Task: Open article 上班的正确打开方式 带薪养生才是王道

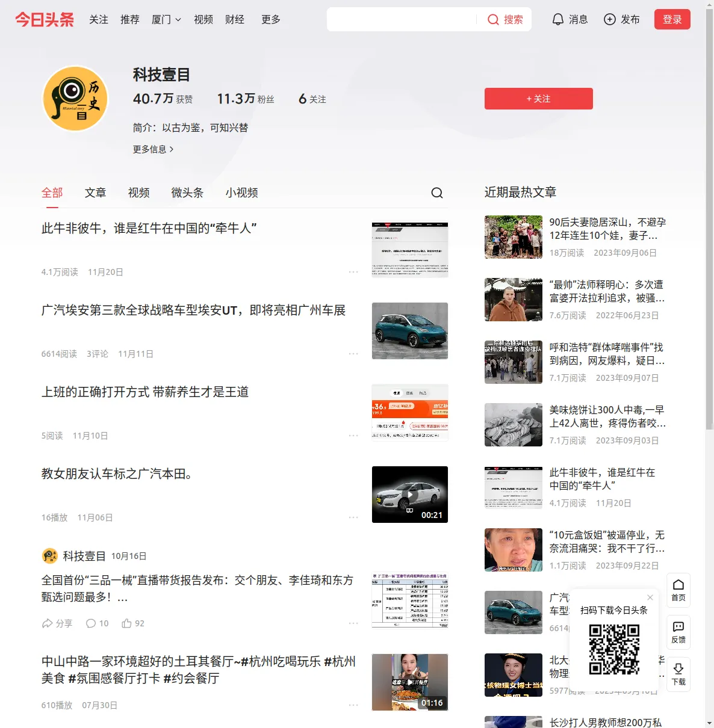Action: point(145,392)
